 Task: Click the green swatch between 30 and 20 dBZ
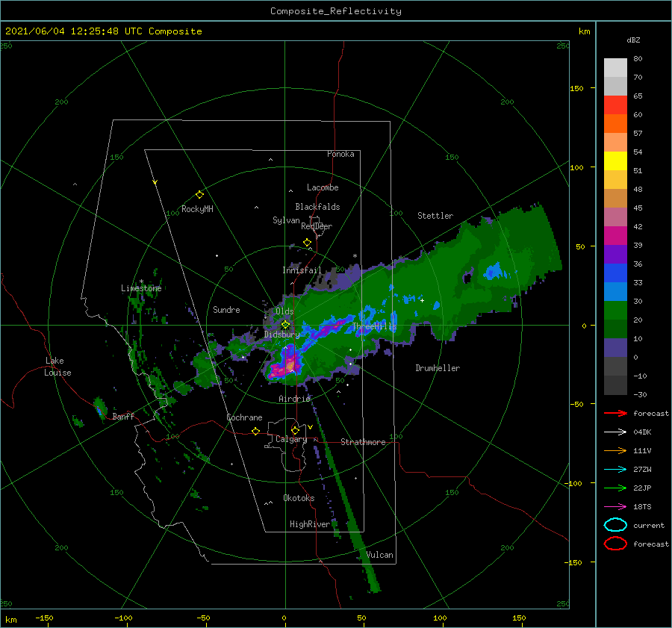tap(615, 311)
